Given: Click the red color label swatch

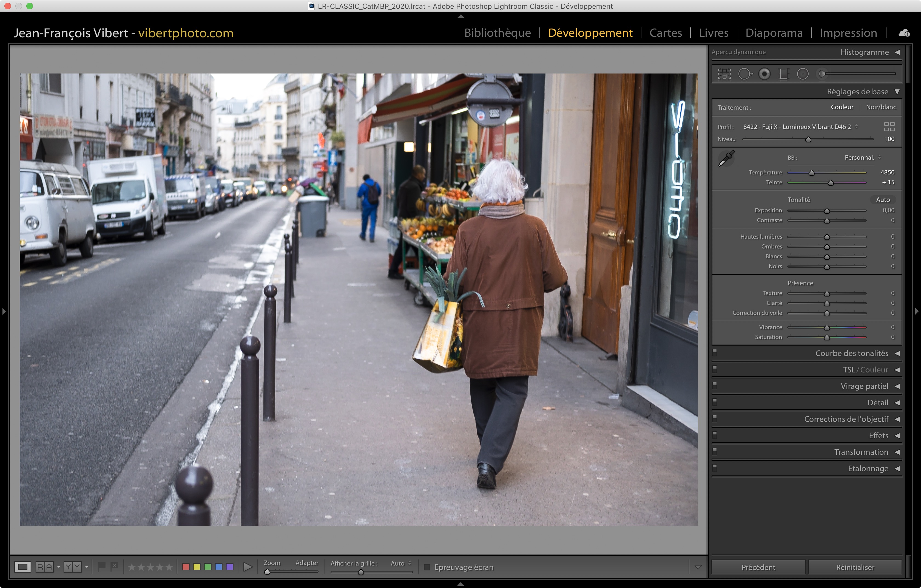Looking at the screenshot, I should click(186, 567).
